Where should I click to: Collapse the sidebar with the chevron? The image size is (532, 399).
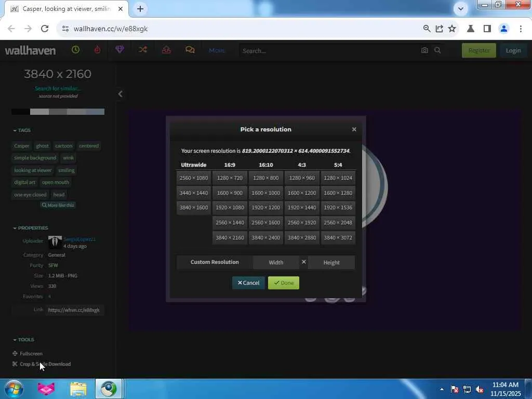tap(120, 94)
